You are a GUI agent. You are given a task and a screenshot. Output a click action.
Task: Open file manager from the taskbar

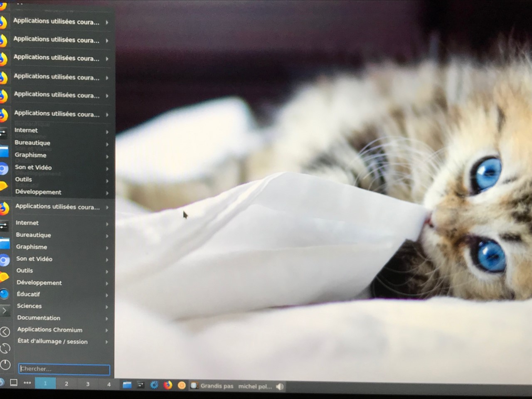click(x=127, y=385)
